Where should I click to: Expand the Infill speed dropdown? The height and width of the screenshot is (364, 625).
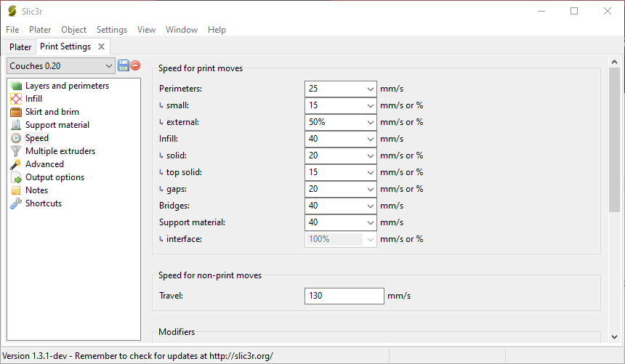[371, 139]
